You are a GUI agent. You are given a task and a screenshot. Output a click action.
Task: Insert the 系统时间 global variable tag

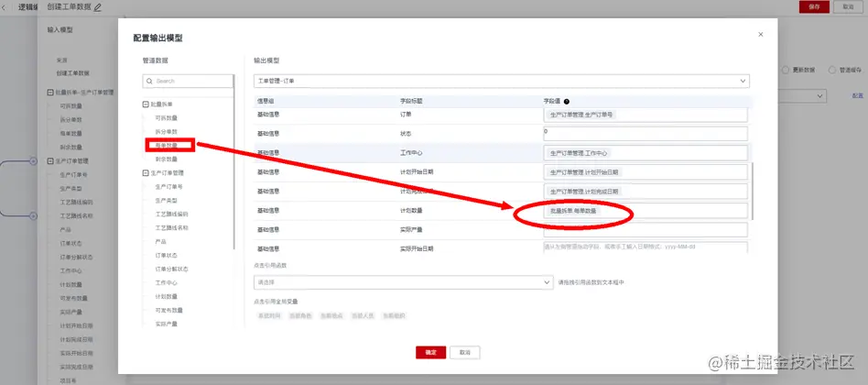click(269, 315)
